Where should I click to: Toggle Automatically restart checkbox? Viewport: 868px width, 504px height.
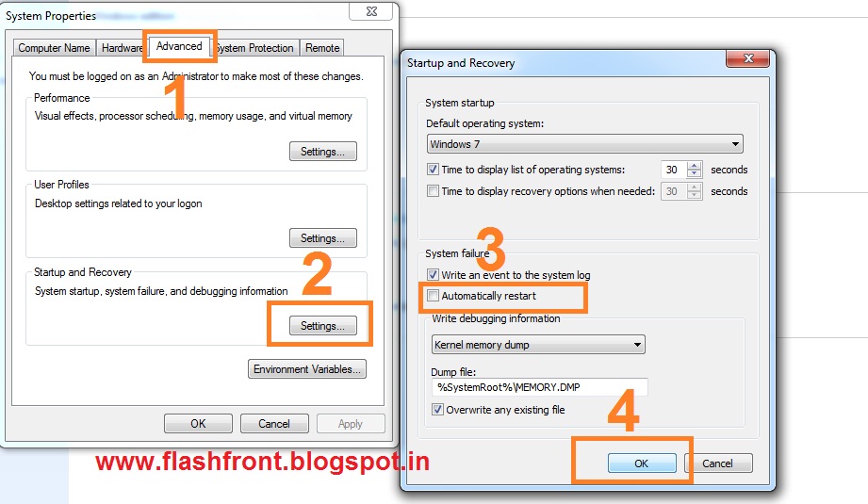click(433, 296)
